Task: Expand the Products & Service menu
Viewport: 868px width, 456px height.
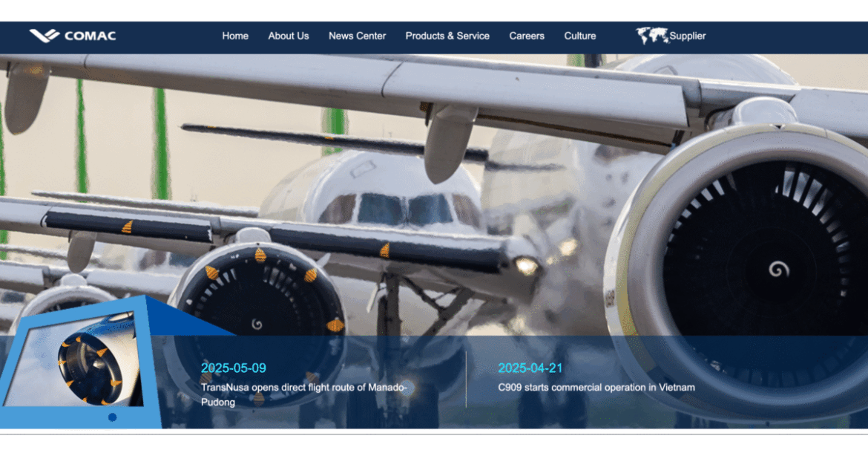Action: click(x=447, y=36)
